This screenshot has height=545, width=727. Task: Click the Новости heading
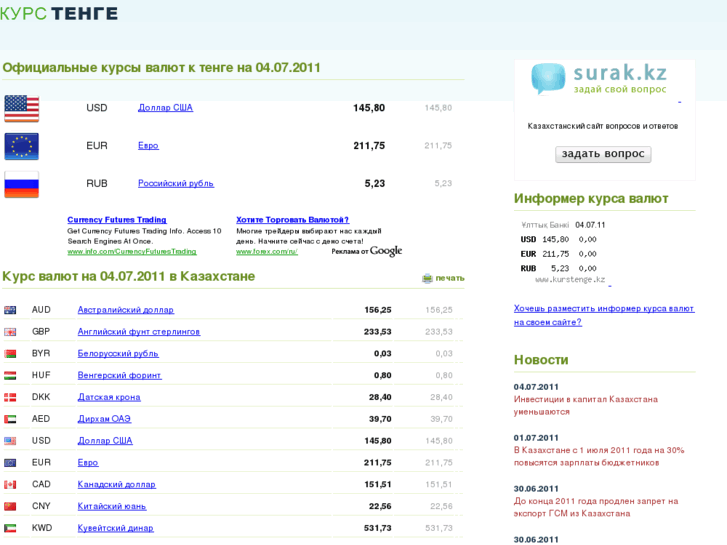tap(541, 360)
